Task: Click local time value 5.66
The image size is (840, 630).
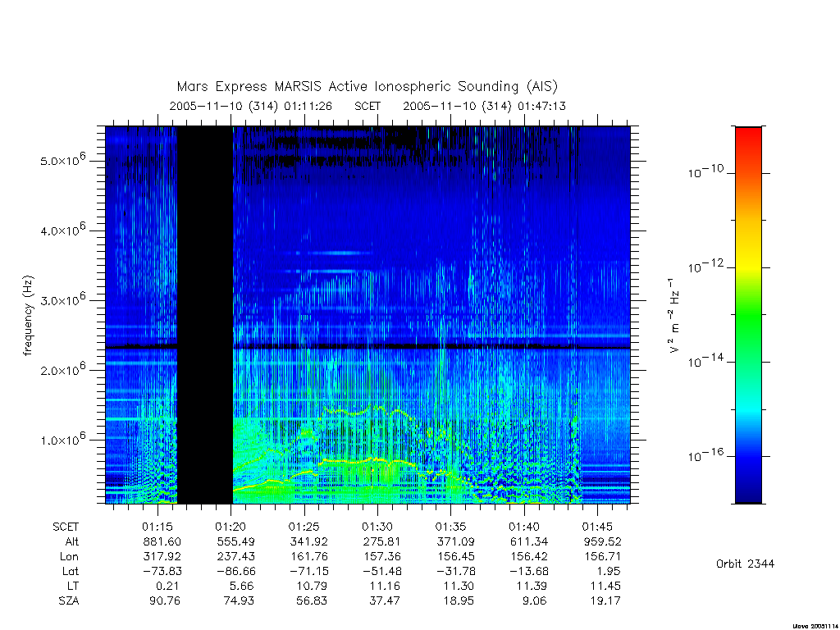Action: click(x=241, y=586)
